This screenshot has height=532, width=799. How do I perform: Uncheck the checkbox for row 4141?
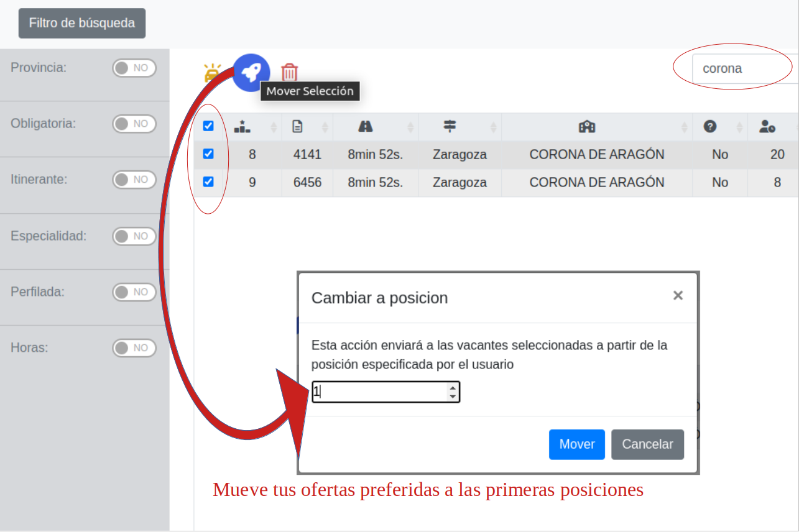pyautogui.click(x=208, y=154)
